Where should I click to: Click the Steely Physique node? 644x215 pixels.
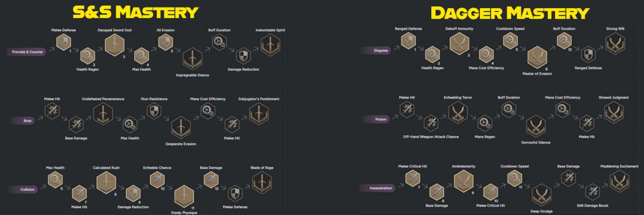[x=184, y=196]
